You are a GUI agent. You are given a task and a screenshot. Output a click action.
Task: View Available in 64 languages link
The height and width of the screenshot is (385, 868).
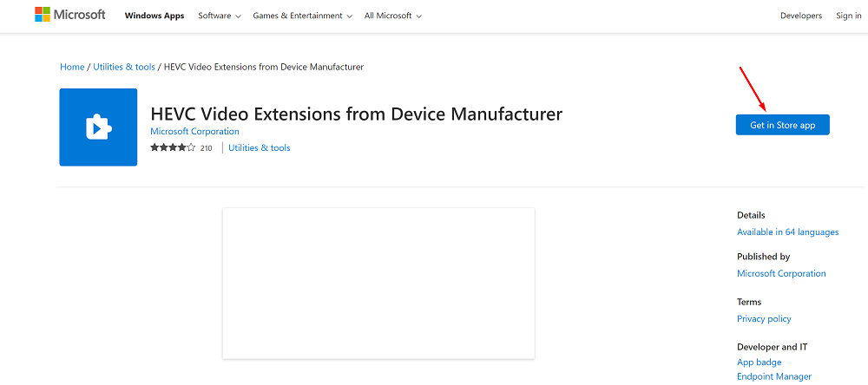787,232
